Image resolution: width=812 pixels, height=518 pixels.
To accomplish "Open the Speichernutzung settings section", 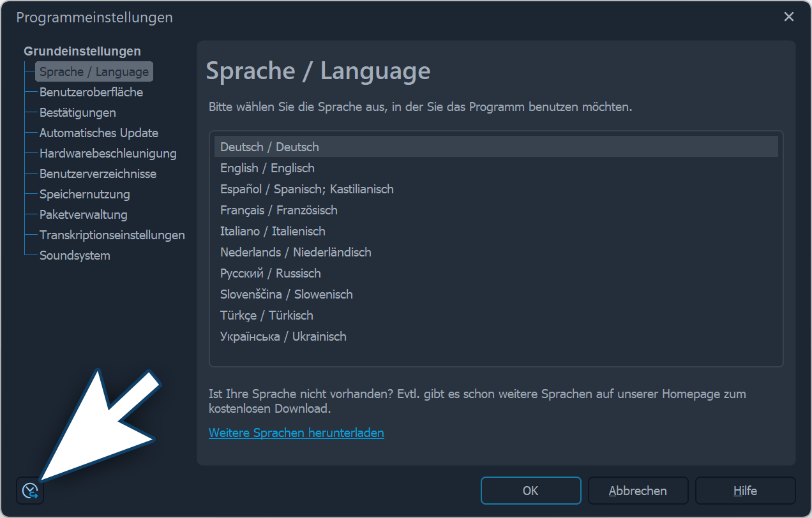I will tap(85, 194).
